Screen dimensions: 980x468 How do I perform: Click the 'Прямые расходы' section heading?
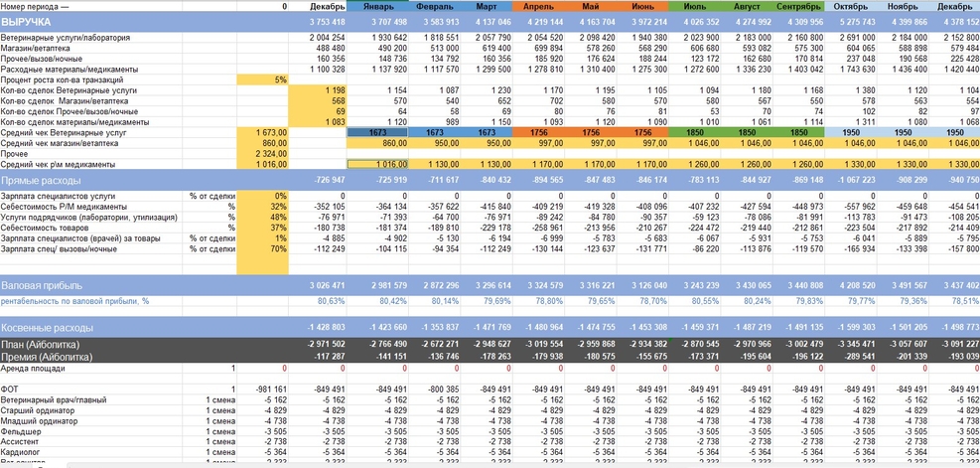coord(41,181)
